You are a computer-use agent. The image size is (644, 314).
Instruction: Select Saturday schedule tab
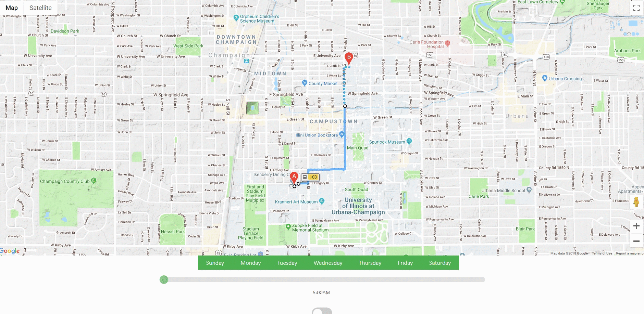(440, 263)
